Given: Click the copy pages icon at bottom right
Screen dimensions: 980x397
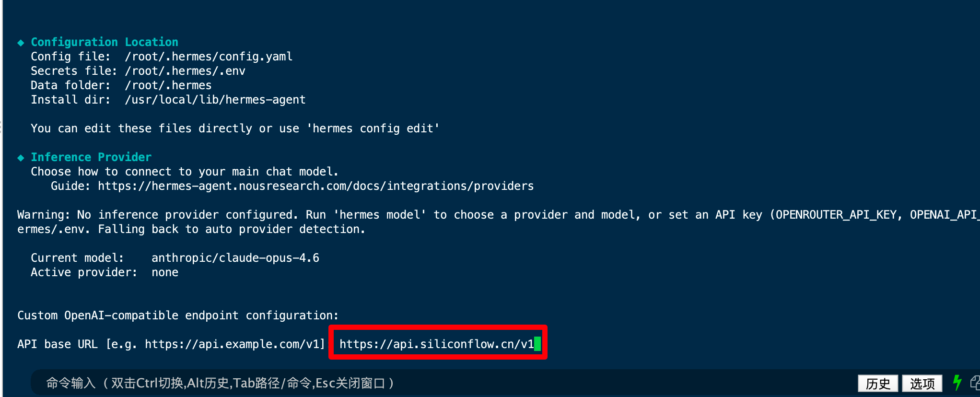Looking at the screenshot, I should 975,383.
